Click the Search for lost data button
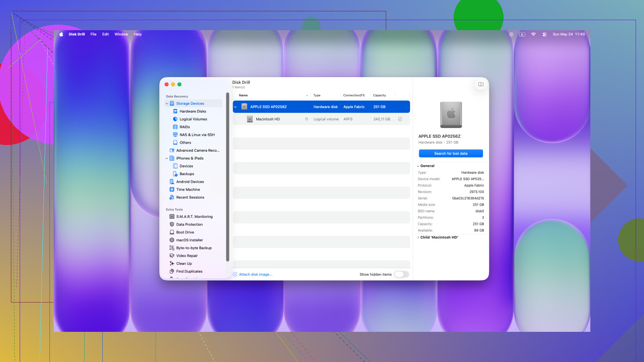 tap(451, 153)
